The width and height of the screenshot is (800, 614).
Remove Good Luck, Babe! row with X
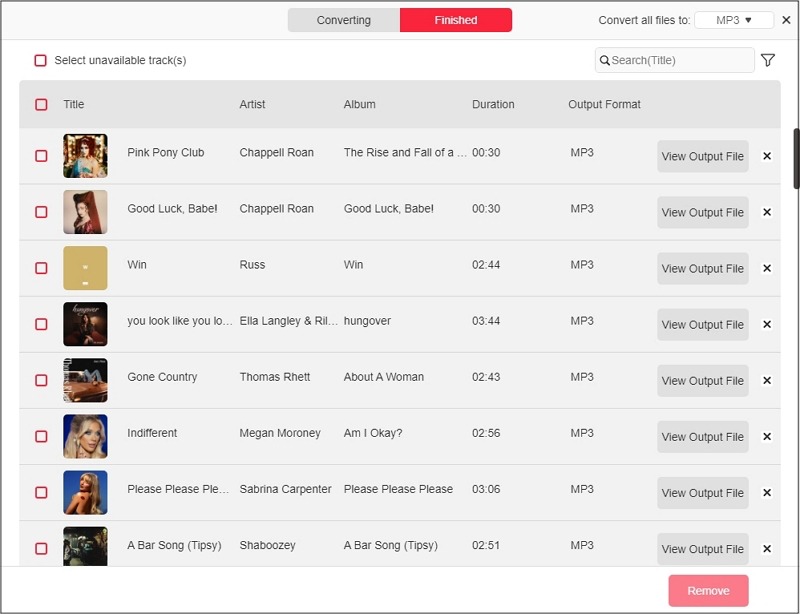(767, 212)
